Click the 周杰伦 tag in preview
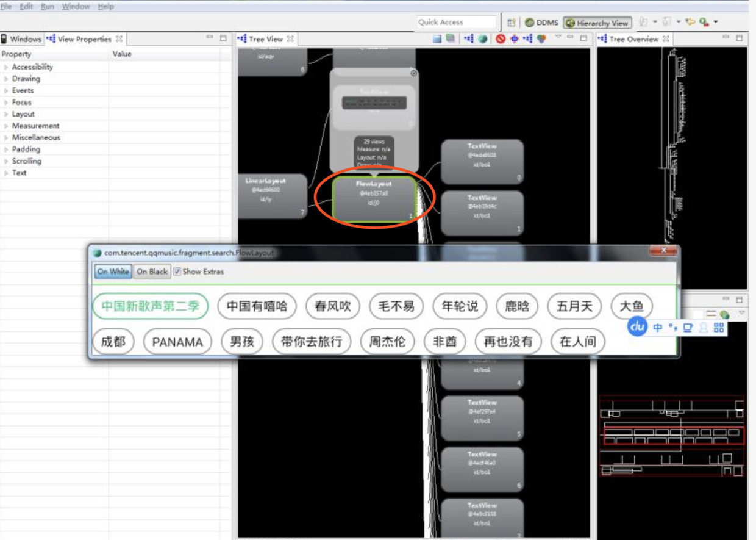The image size is (756, 540). [x=387, y=342]
